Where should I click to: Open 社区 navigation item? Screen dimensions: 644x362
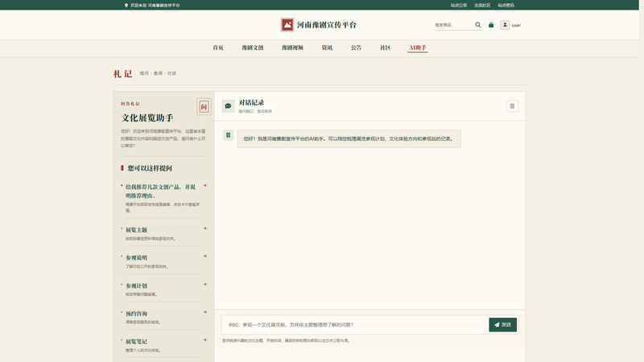[386, 47]
